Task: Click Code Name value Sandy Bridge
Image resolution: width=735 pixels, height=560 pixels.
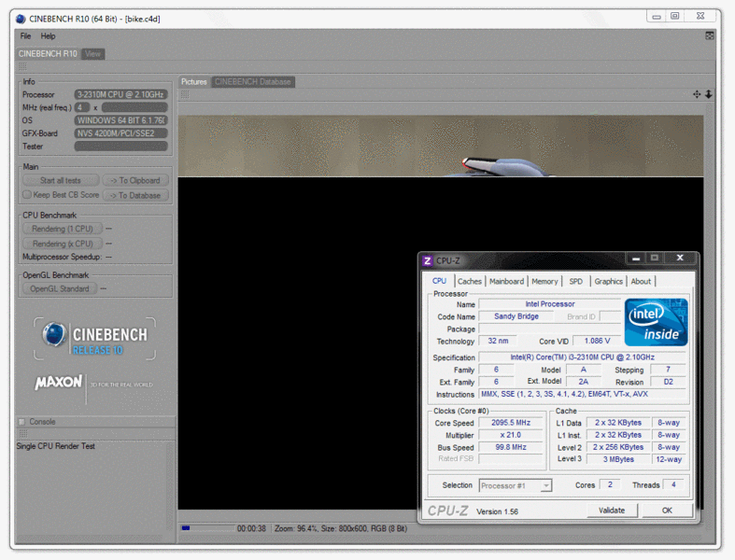Action: tap(516, 316)
